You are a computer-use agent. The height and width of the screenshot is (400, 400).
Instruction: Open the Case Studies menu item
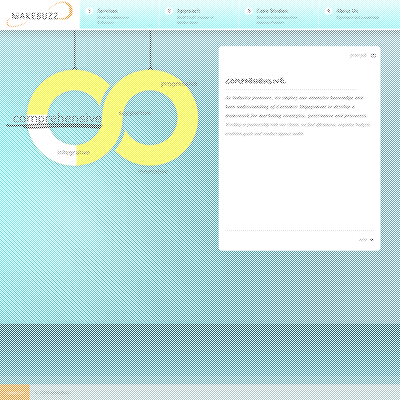[x=272, y=11]
